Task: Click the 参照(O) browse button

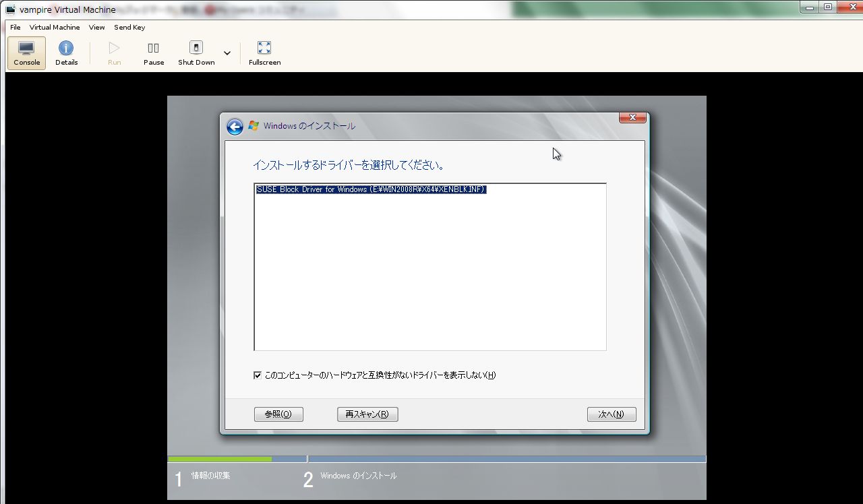Action: 278,414
